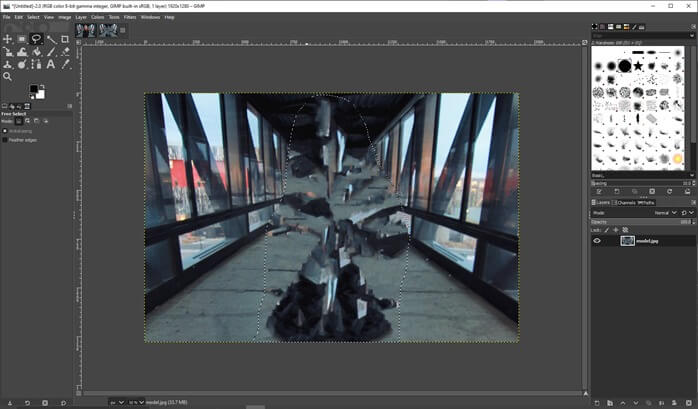Set mode to replace current selection

pos(19,121)
